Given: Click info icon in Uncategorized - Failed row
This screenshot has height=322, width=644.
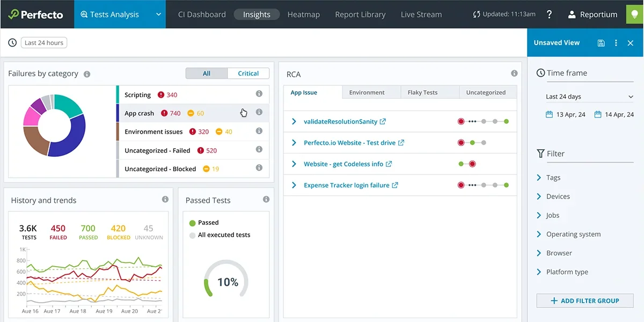Looking at the screenshot, I should [x=259, y=149].
